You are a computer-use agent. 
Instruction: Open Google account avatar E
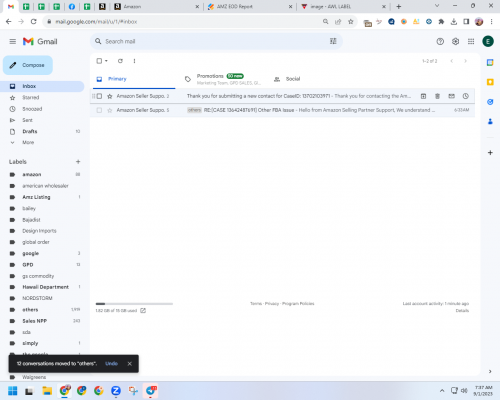click(x=488, y=41)
